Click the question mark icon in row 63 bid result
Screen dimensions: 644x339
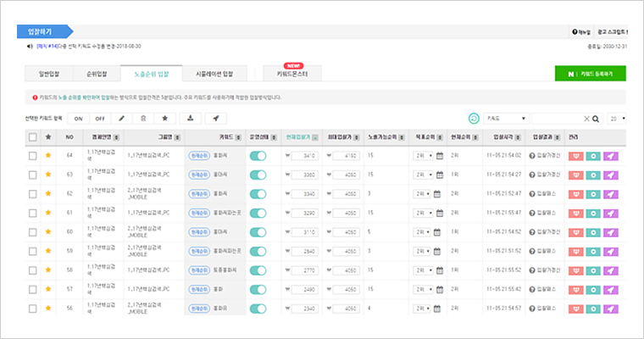coord(532,175)
